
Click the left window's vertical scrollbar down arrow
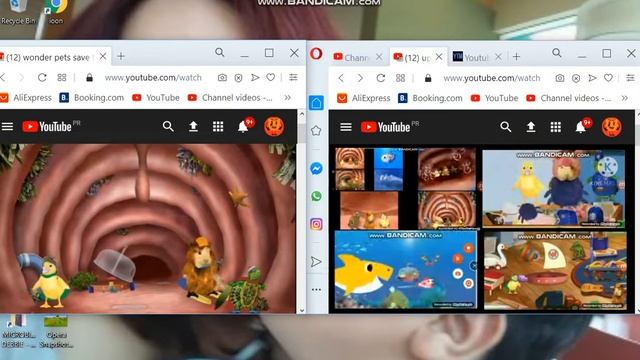(x=302, y=310)
